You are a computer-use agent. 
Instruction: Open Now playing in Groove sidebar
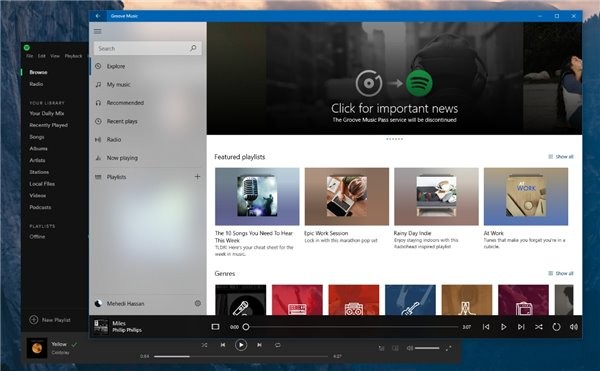(x=148, y=158)
